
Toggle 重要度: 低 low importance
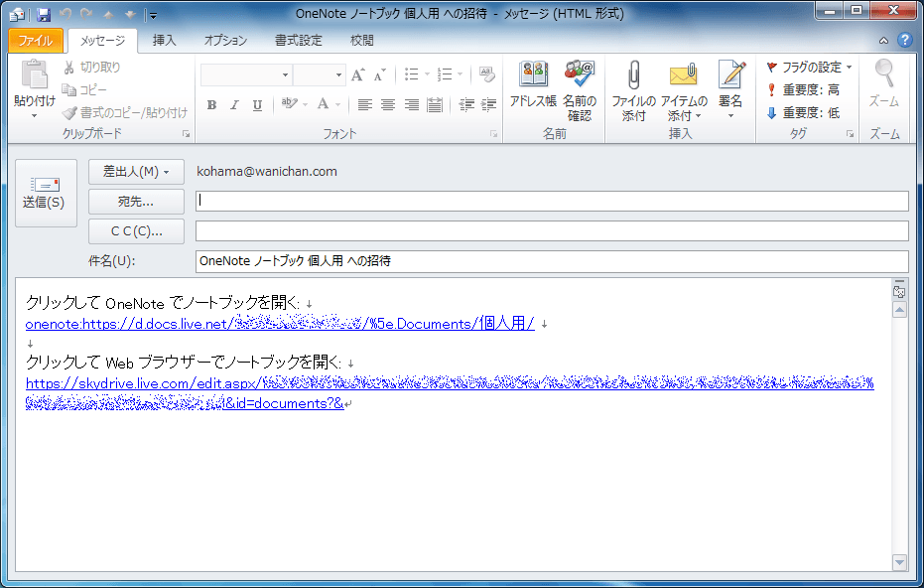(x=803, y=112)
